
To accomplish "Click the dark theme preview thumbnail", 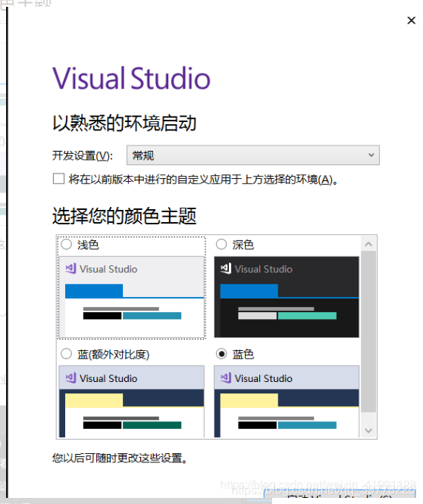I will tap(287, 296).
